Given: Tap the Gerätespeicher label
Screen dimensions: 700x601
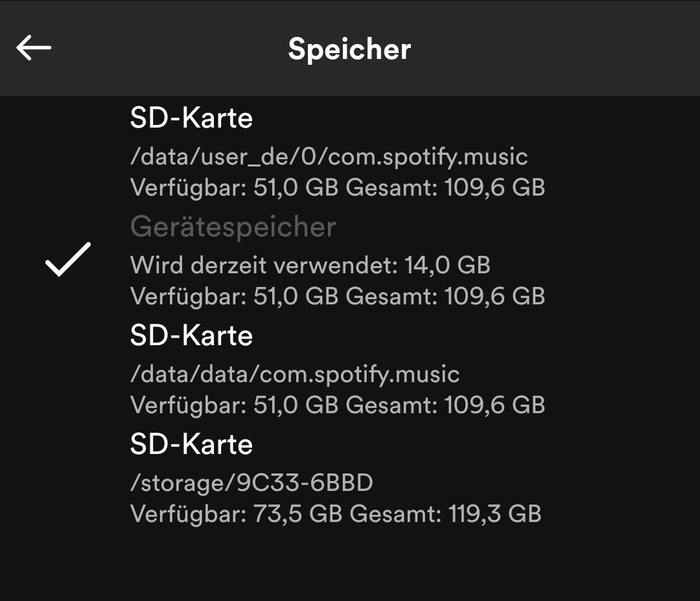Looking at the screenshot, I should coord(232,226).
